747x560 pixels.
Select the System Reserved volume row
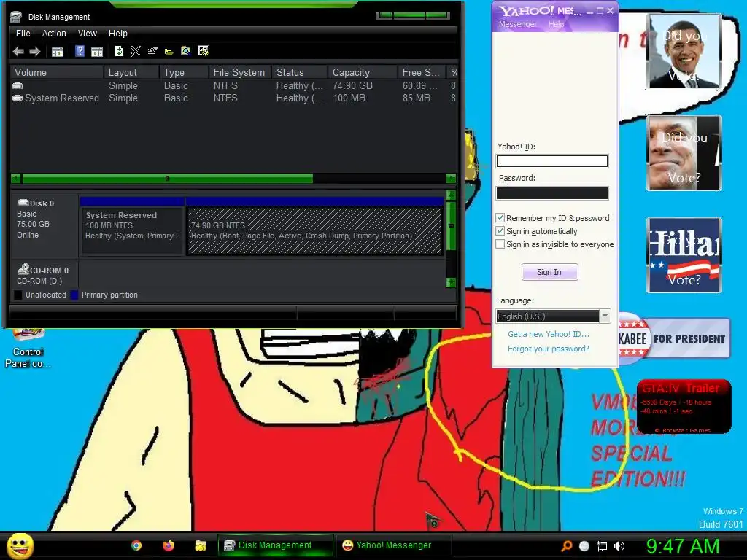click(233, 98)
